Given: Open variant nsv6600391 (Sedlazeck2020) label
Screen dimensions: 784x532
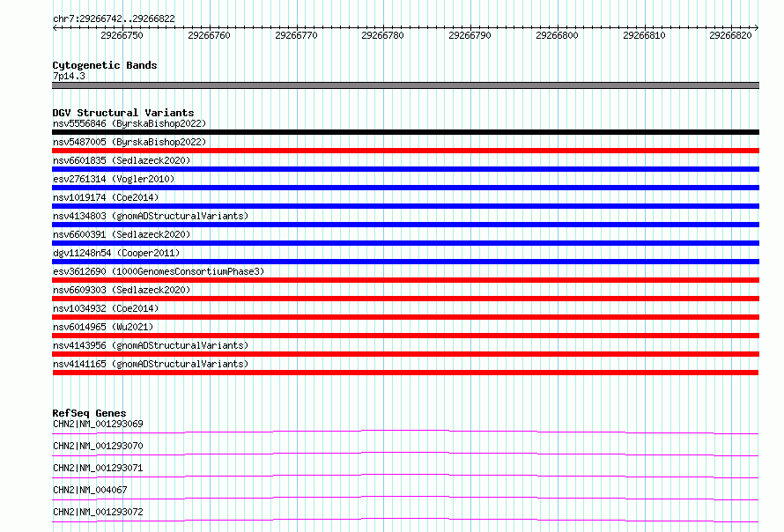Looking at the screenshot, I should coord(122,234).
